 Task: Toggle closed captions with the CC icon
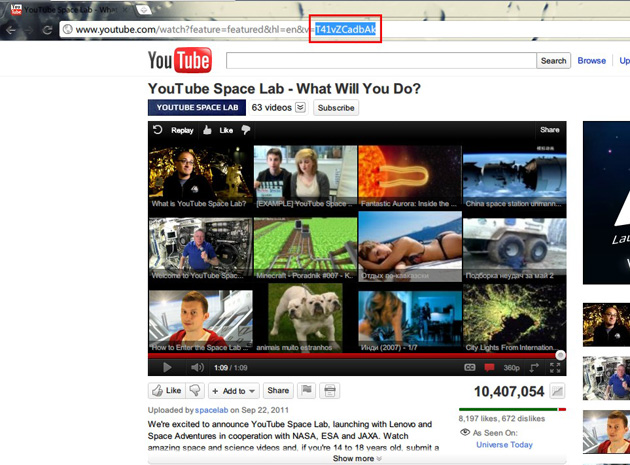[x=470, y=367]
